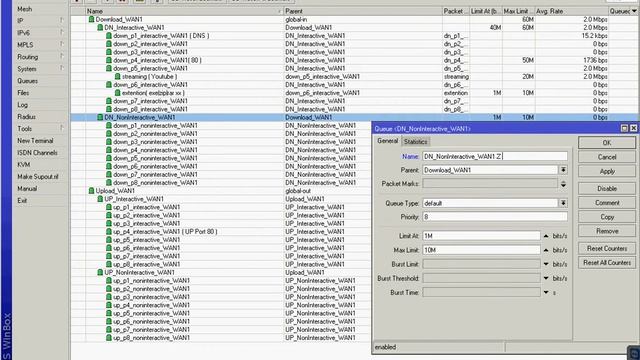Screen dimensions: 640x360
Task: Click the icon next to up_p1_interactive_WAN1
Action: (109, 207)
